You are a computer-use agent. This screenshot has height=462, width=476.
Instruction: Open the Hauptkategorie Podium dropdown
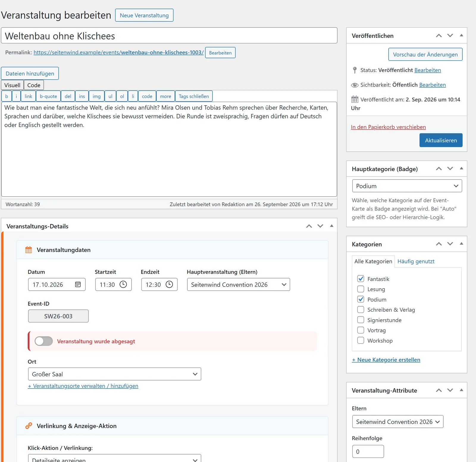coord(407,186)
